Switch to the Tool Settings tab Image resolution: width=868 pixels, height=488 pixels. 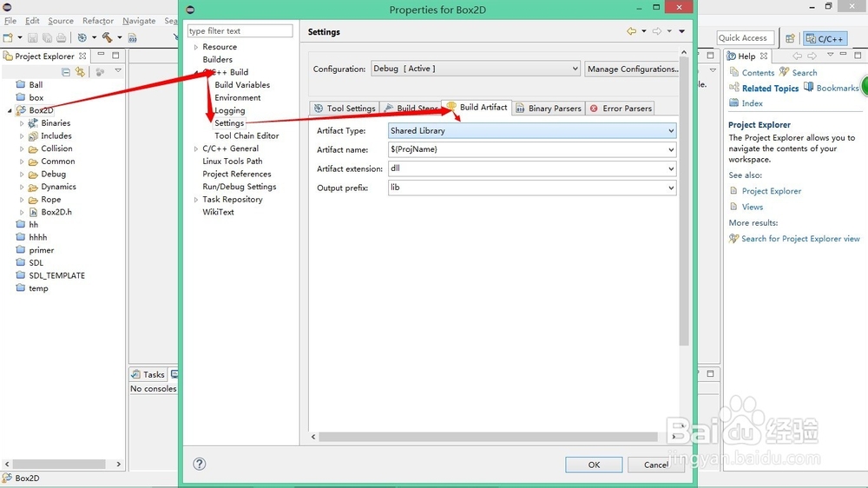(x=344, y=108)
